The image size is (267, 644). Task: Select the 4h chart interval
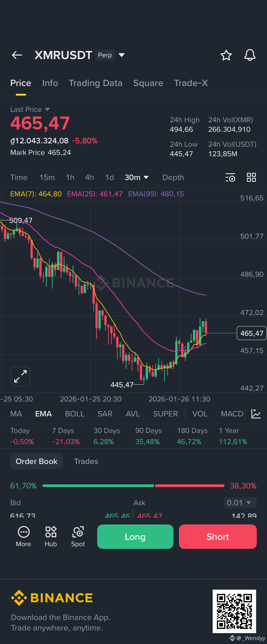click(89, 177)
